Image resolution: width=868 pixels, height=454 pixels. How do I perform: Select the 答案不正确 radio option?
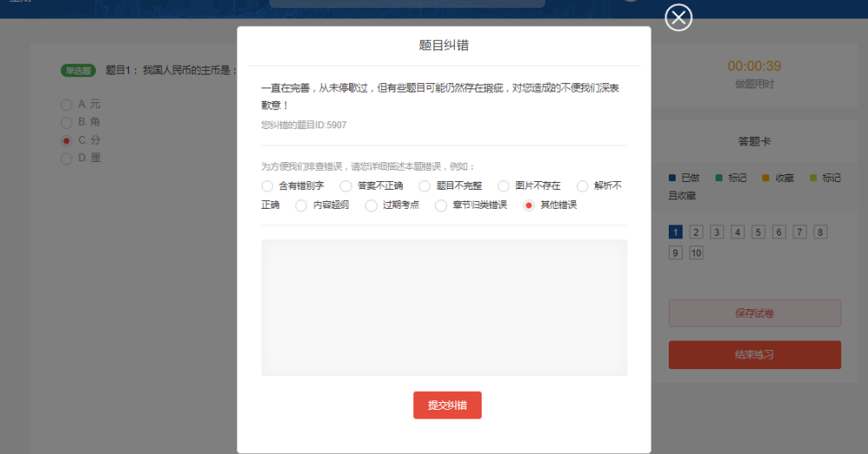coord(346,186)
